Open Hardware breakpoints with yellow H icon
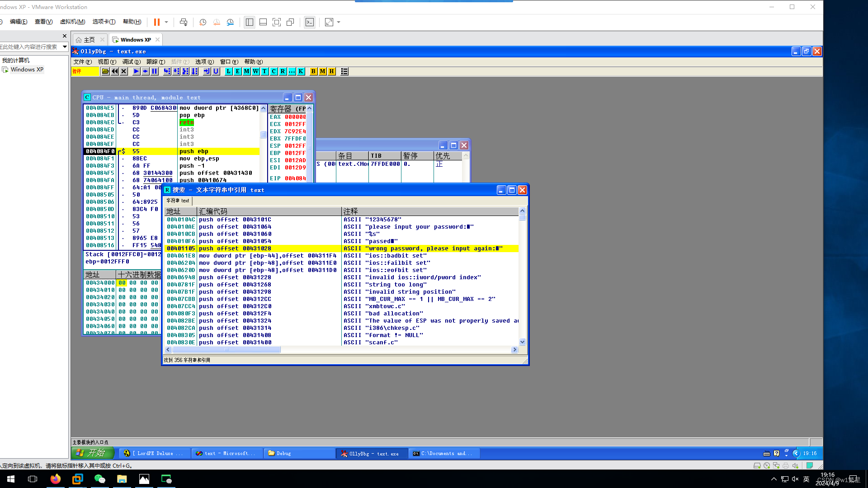This screenshot has height=488, width=868. click(x=332, y=71)
